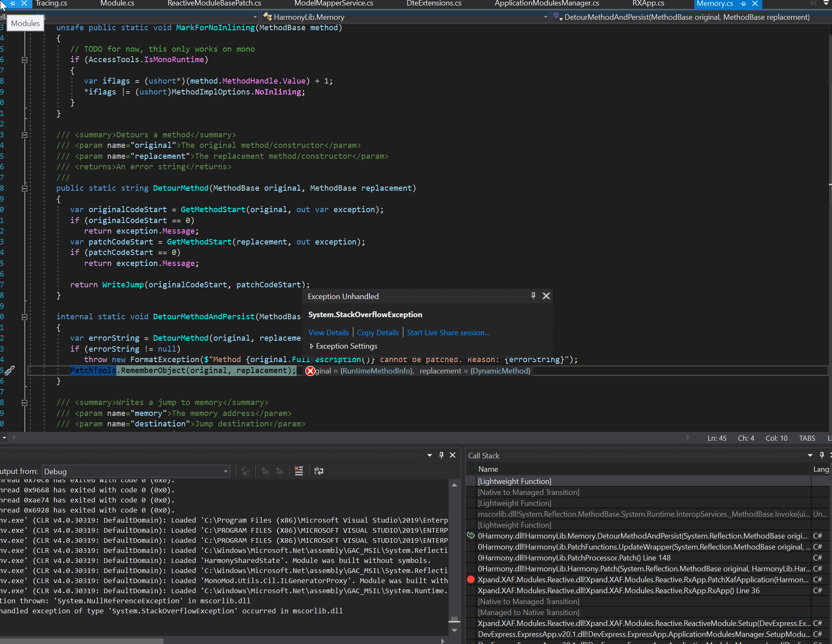Viewport: 832px width, 644px height.
Task: Start a Live Share session
Action: [x=447, y=332]
